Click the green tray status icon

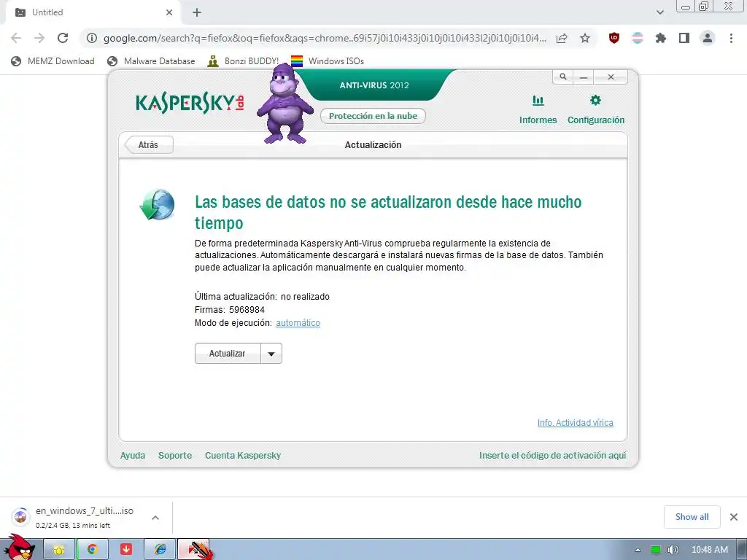(x=656, y=550)
